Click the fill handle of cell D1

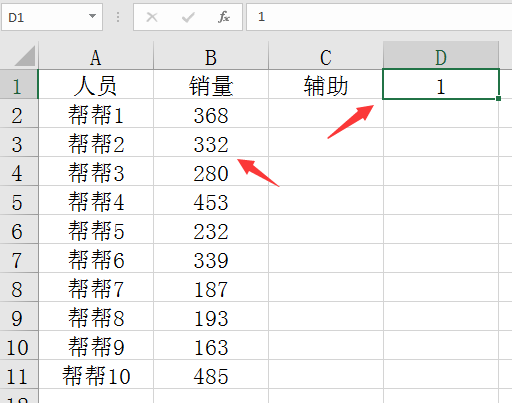498,98
